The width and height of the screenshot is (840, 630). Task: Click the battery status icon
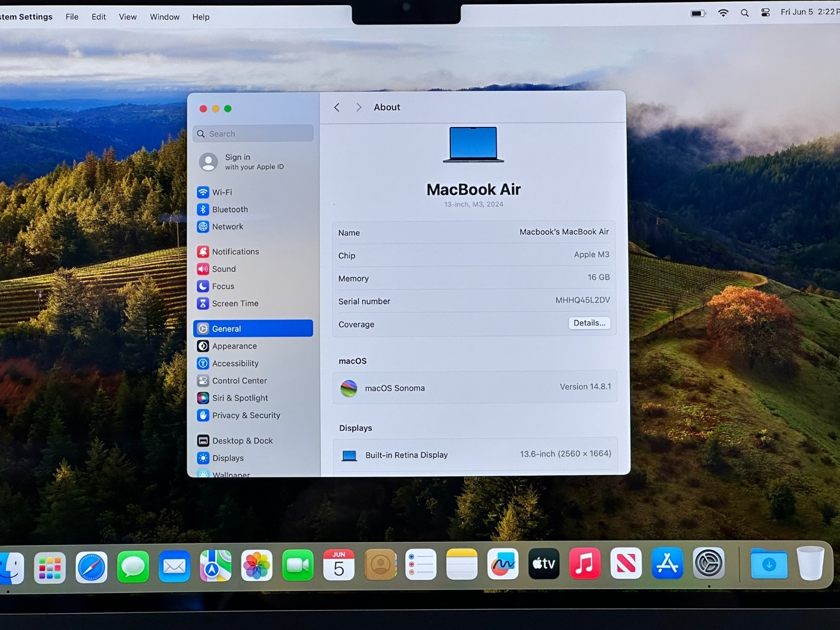point(698,13)
